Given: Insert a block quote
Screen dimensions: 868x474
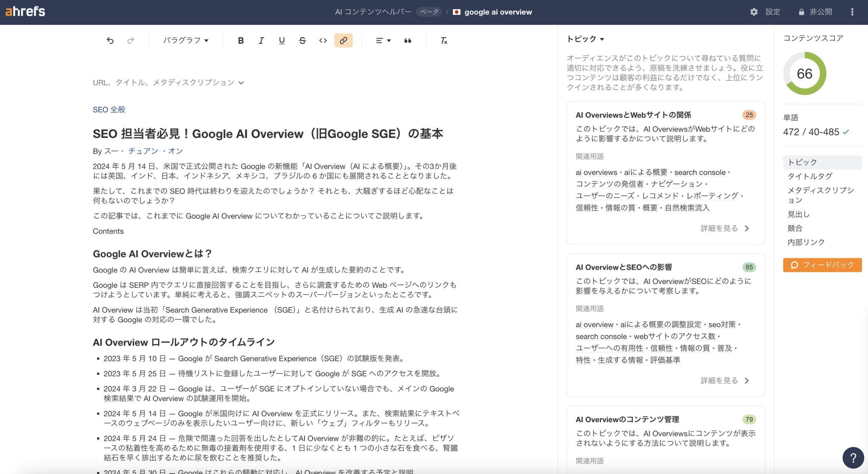Looking at the screenshot, I should pos(408,41).
